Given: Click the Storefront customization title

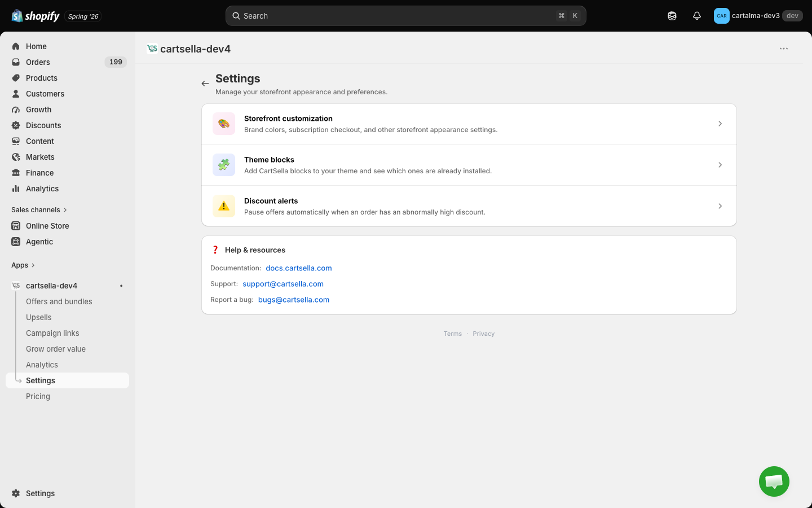Looking at the screenshot, I should point(288,119).
